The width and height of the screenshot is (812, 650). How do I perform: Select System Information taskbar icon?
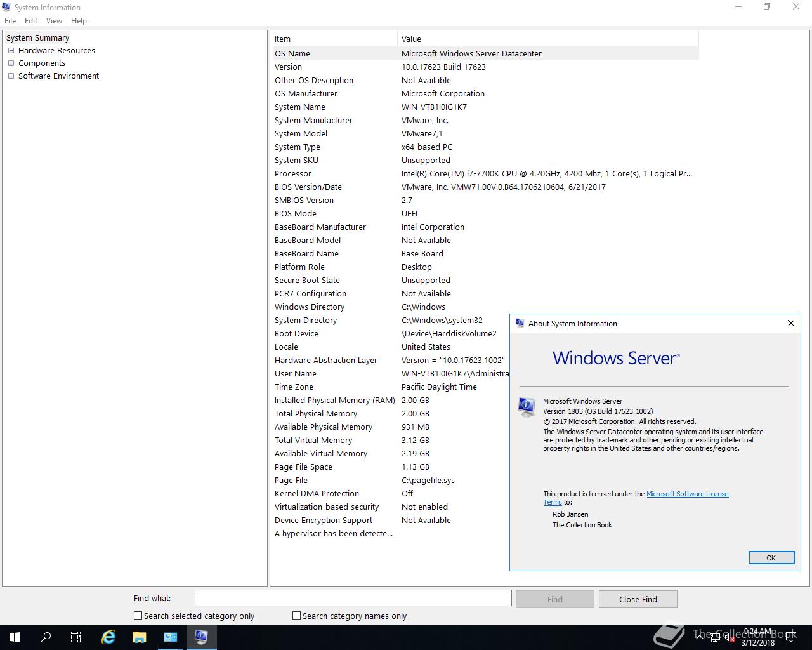(202, 637)
